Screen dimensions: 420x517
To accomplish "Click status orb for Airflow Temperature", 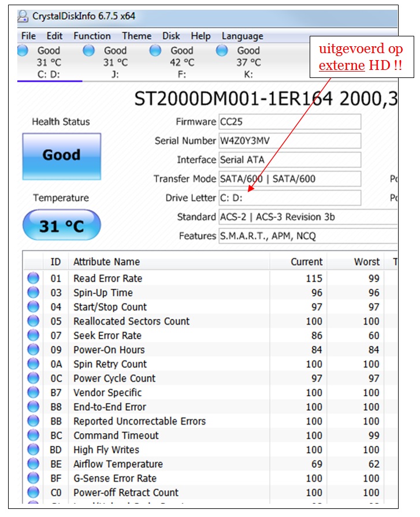I will (x=33, y=464).
